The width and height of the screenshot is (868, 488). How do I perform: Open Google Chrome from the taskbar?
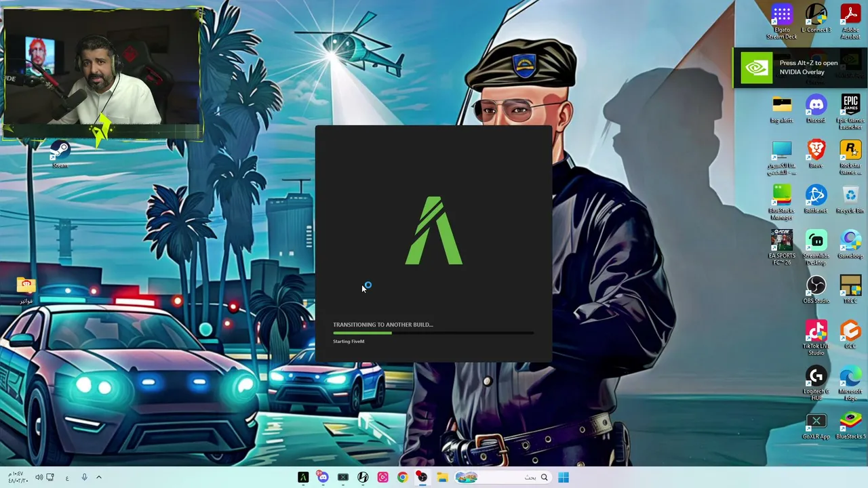point(402,477)
